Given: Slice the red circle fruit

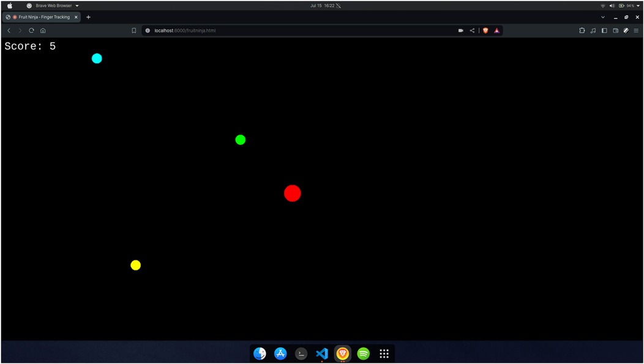Looking at the screenshot, I should [293, 193].
